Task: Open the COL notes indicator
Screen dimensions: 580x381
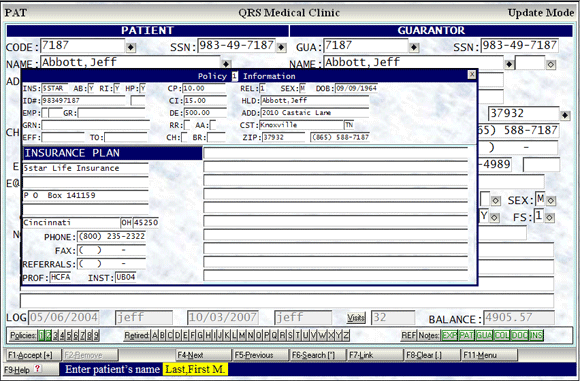Action: tap(502, 336)
